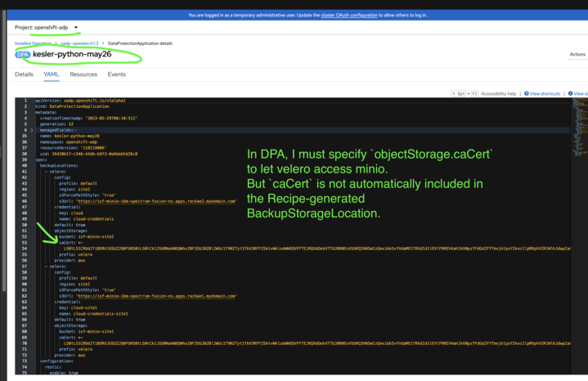Click the namespace: openshift-adp line
The image size is (588, 381).
[69, 141]
